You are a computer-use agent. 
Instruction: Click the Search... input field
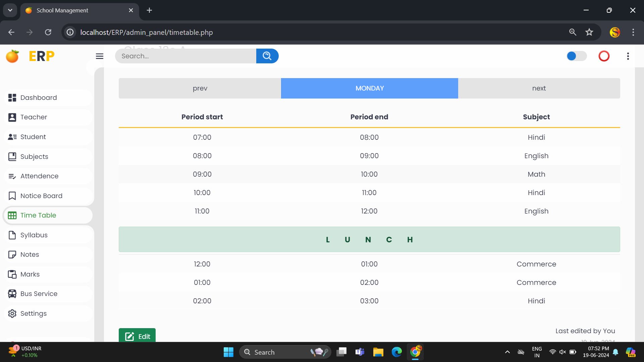coord(185,56)
